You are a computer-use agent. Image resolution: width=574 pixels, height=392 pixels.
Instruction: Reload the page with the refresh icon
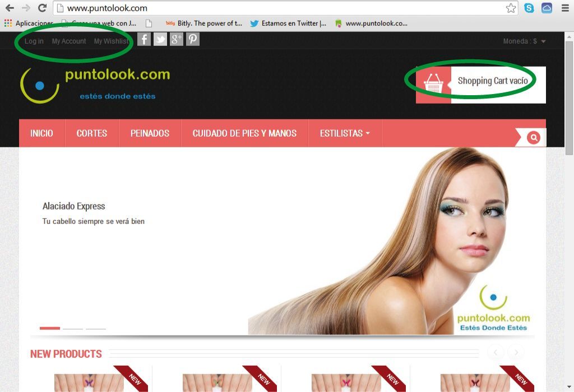[43, 8]
